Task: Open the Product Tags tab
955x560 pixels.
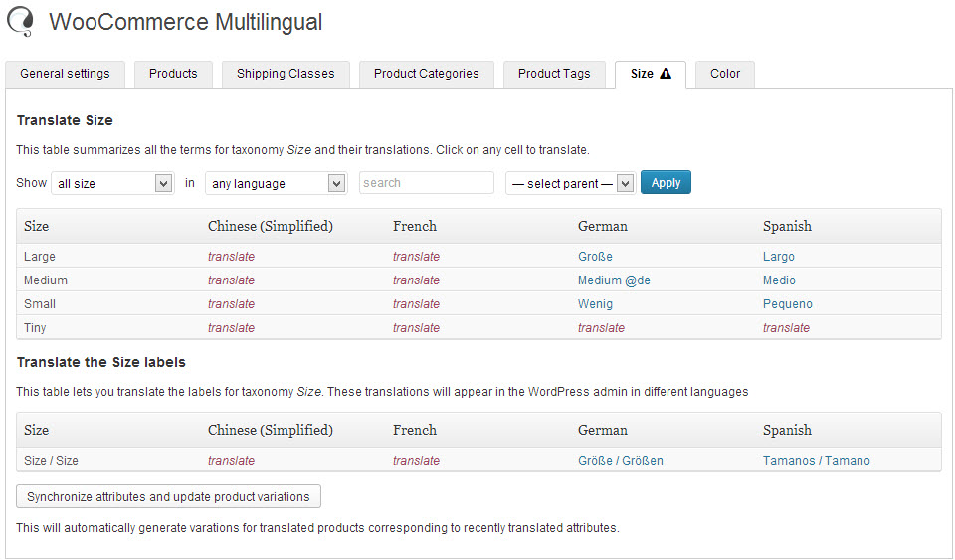Action: point(554,74)
